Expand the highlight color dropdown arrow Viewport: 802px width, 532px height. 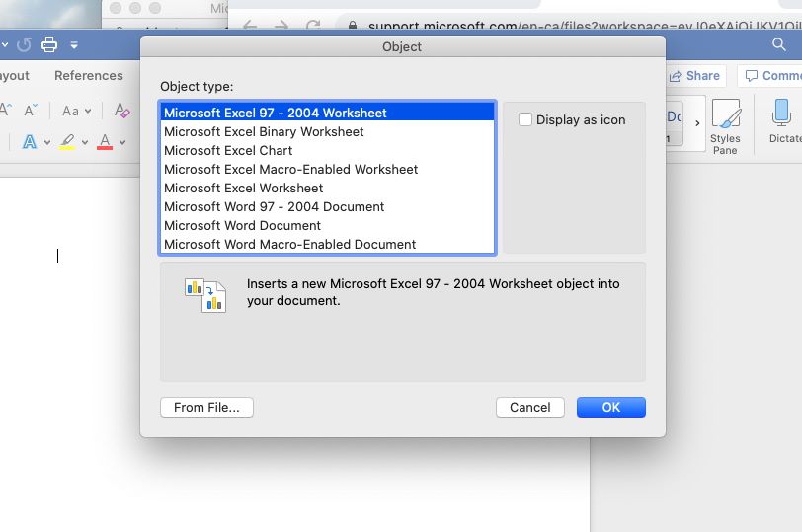[85, 142]
